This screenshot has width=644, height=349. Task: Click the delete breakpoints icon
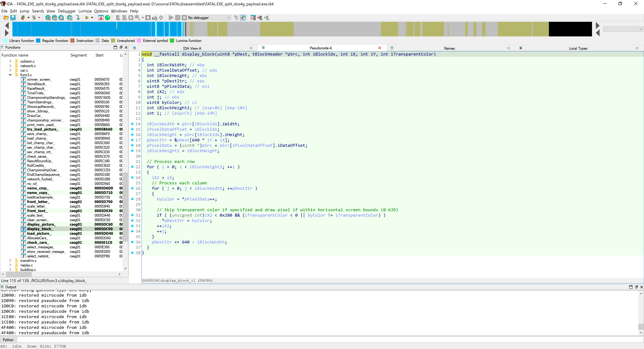click(266, 17)
